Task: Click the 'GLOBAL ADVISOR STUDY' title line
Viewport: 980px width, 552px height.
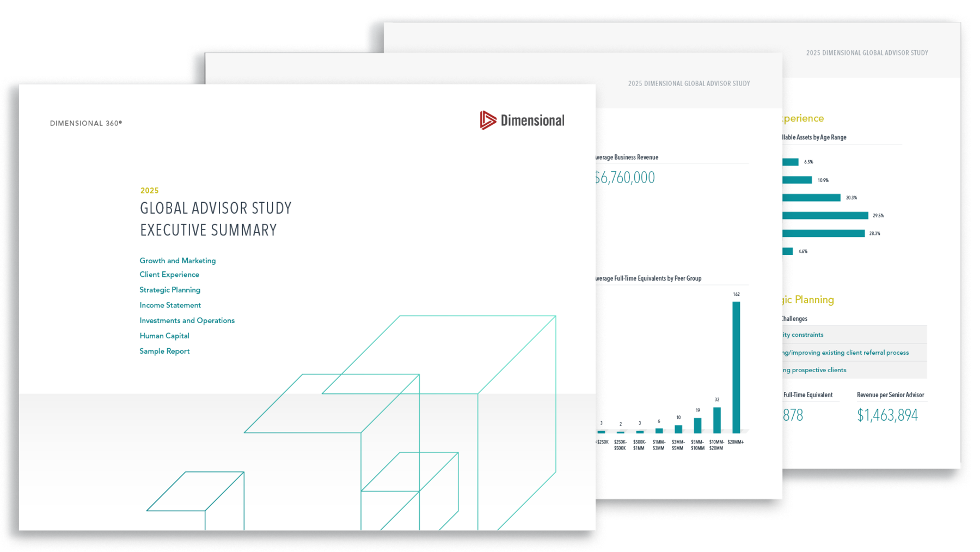Action: click(216, 208)
